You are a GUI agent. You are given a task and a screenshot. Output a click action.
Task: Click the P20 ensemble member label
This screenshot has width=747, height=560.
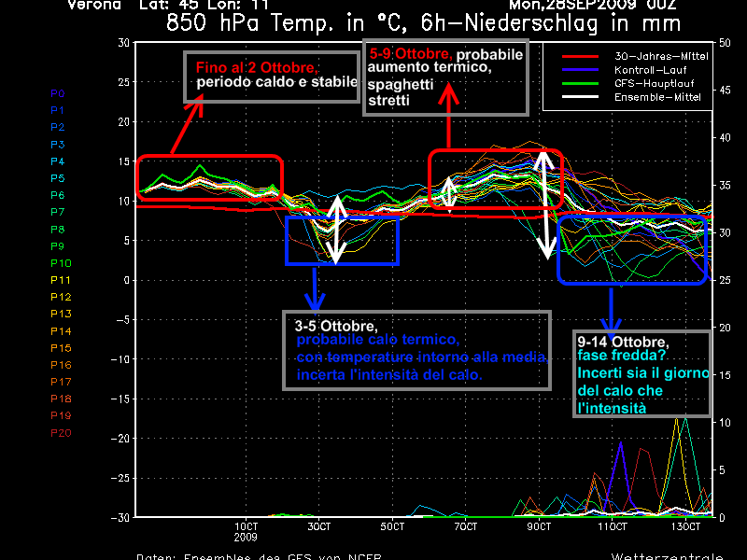[x=60, y=433]
